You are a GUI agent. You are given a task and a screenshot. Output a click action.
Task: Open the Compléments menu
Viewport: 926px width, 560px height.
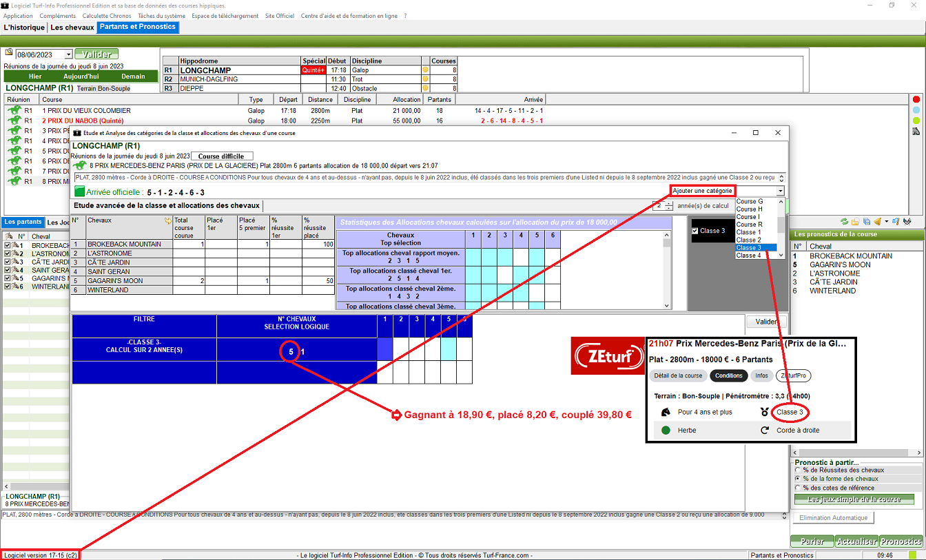coord(58,16)
